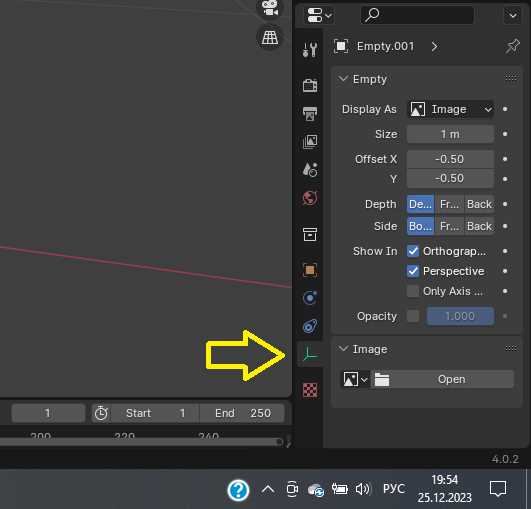The image size is (531, 509).
Task: Uncheck the Perspective checkbox
Action: click(x=413, y=271)
